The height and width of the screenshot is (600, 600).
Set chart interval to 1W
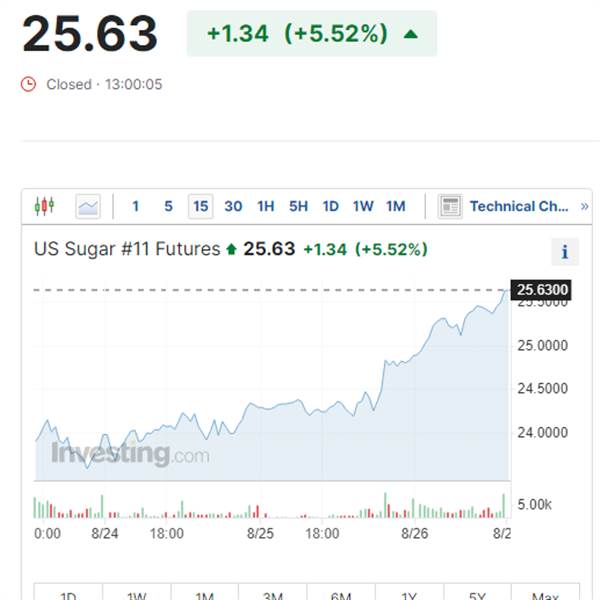(363, 207)
